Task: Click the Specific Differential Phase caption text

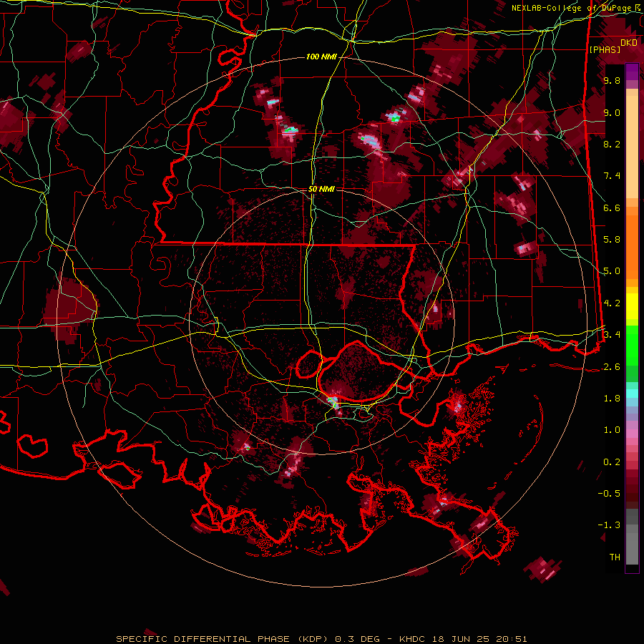Action: pyautogui.click(x=321, y=639)
